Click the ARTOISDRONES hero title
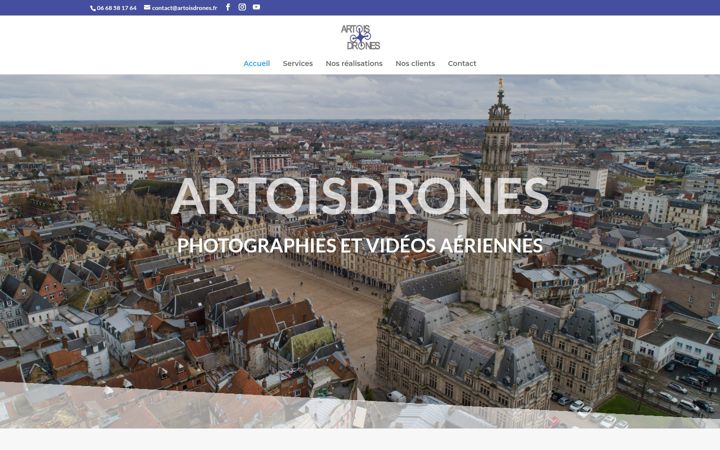The height and width of the screenshot is (450, 720). point(360,196)
